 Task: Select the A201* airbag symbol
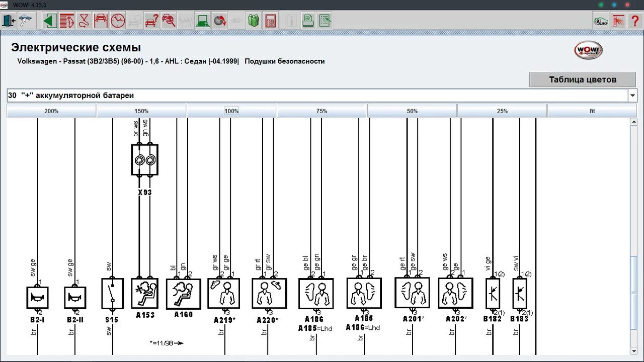(x=412, y=293)
